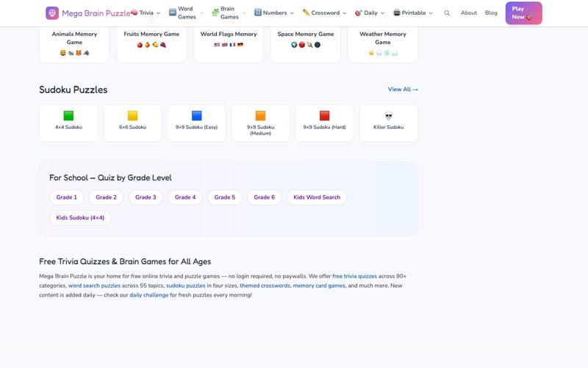588x368 pixels.
Task: Click the 9×9 Sudoku (Easy) label
Action: (x=196, y=127)
